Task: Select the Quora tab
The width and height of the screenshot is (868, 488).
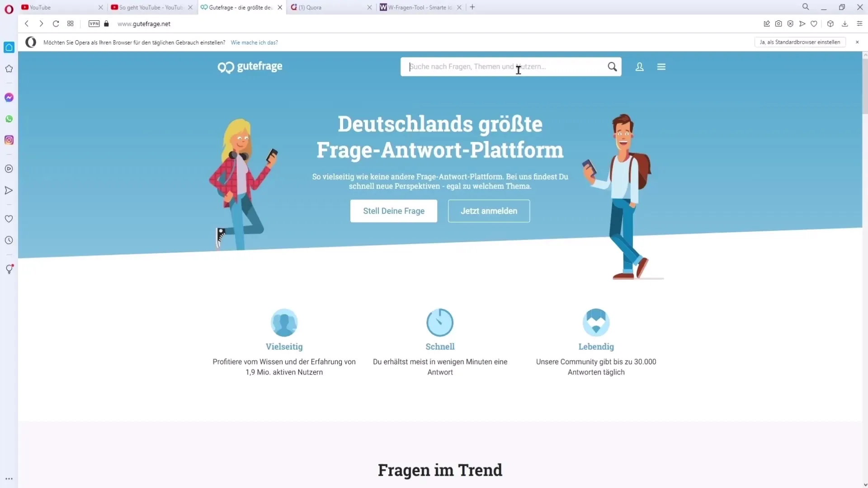Action: pos(330,7)
